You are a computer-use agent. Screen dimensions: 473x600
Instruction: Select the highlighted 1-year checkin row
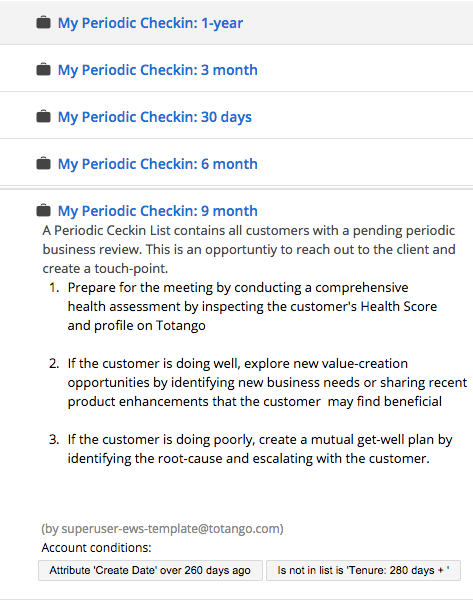coord(236,23)
